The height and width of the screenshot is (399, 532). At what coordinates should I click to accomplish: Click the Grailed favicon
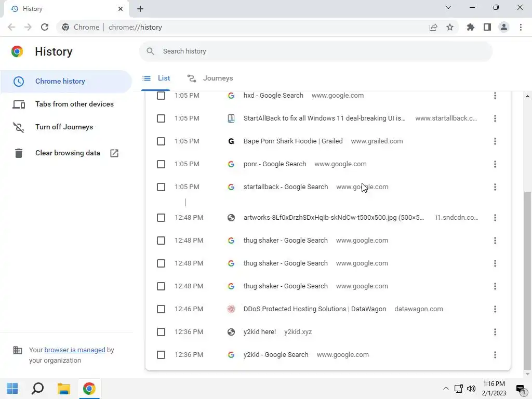click(231, 141)
